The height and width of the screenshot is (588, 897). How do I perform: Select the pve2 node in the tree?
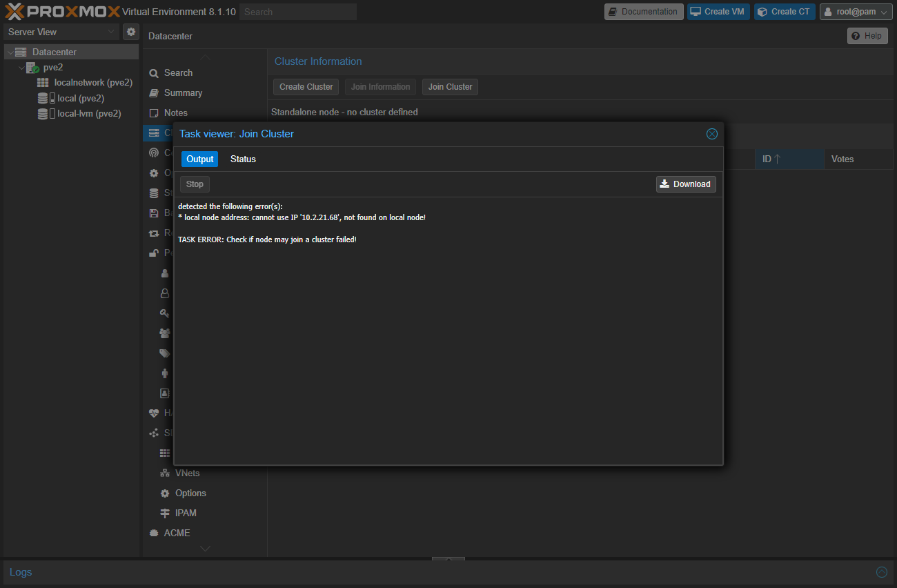53,68
